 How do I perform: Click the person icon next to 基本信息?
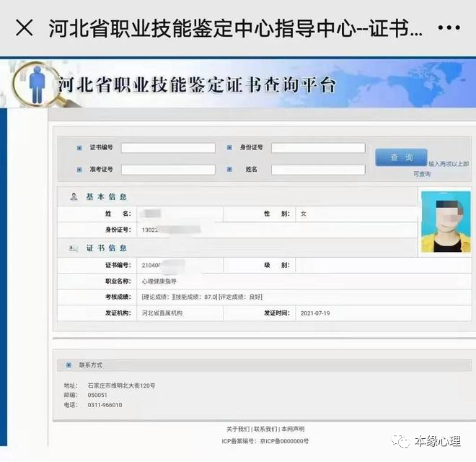74,196
